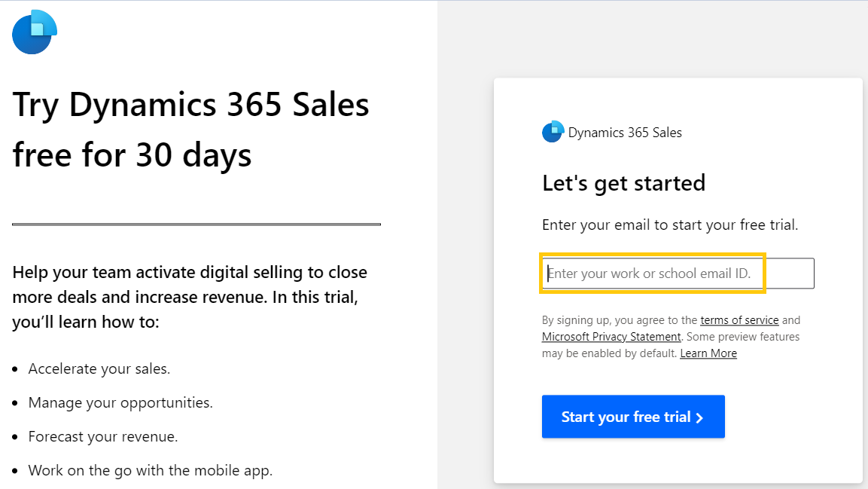Follow the Learn More link
The width and height of the screenshot is (868, 489).
point(708,353)
